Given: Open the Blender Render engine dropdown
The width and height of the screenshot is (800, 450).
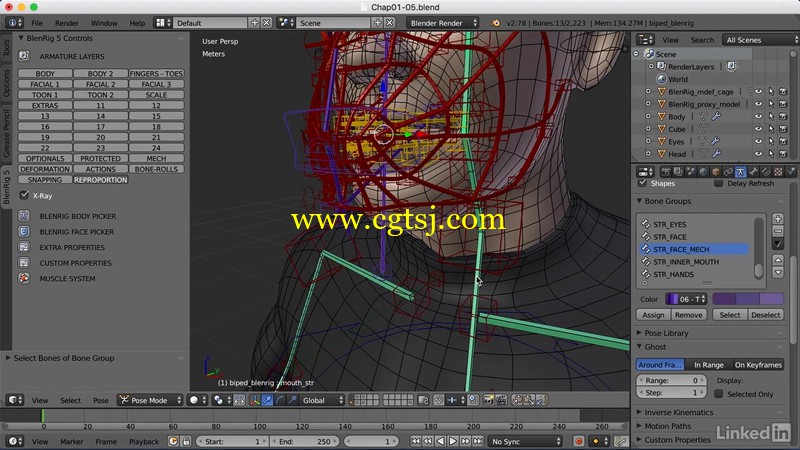Looking at the screenshot, I should pos(442,23).
